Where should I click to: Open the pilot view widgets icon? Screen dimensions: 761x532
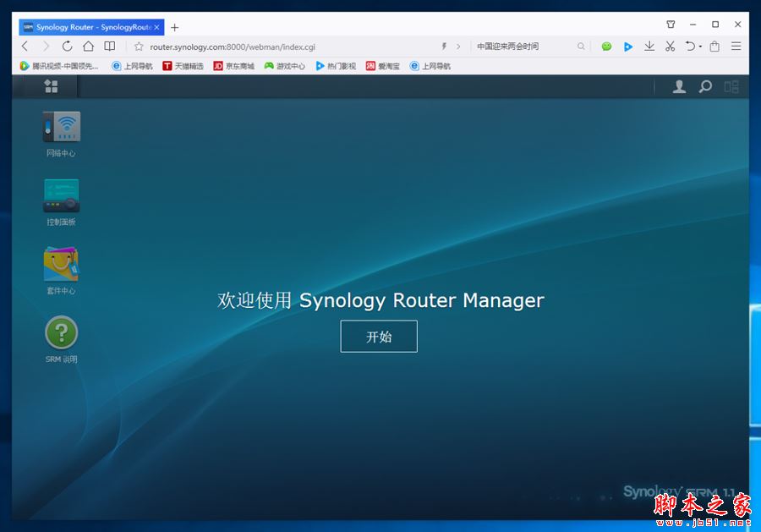click(731, 87)
